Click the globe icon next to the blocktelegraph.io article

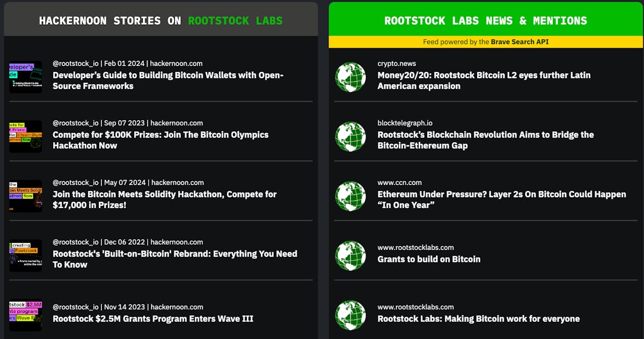tap(350, 137)
